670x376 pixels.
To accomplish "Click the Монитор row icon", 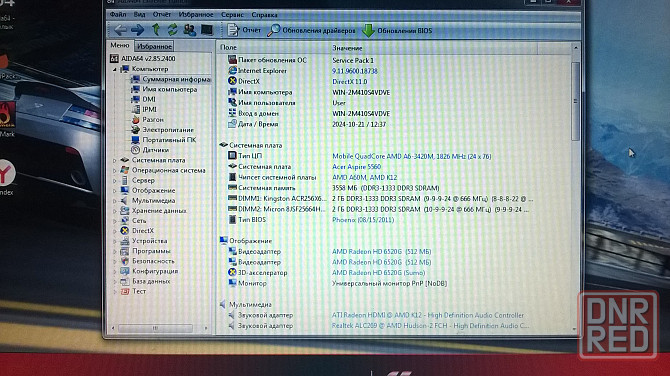I will (x=232, y=283).
